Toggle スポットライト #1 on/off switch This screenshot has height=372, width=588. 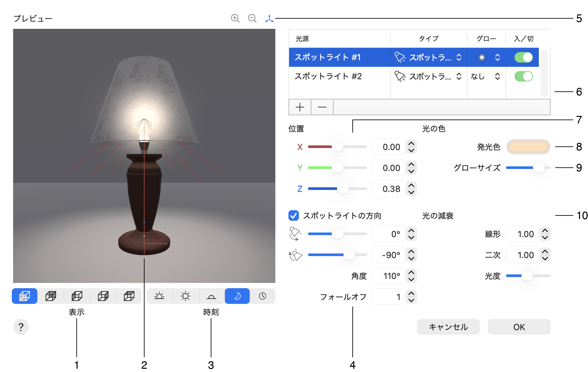click(x=523, y=57)
